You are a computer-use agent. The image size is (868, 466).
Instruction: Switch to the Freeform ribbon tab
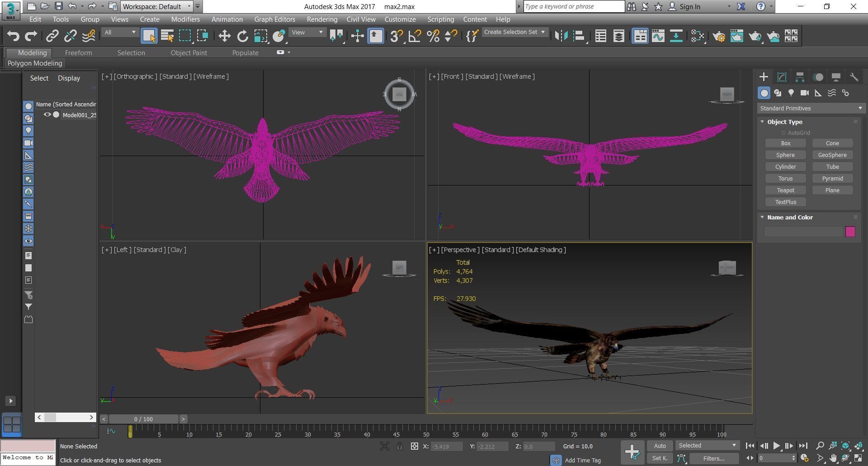78,52
